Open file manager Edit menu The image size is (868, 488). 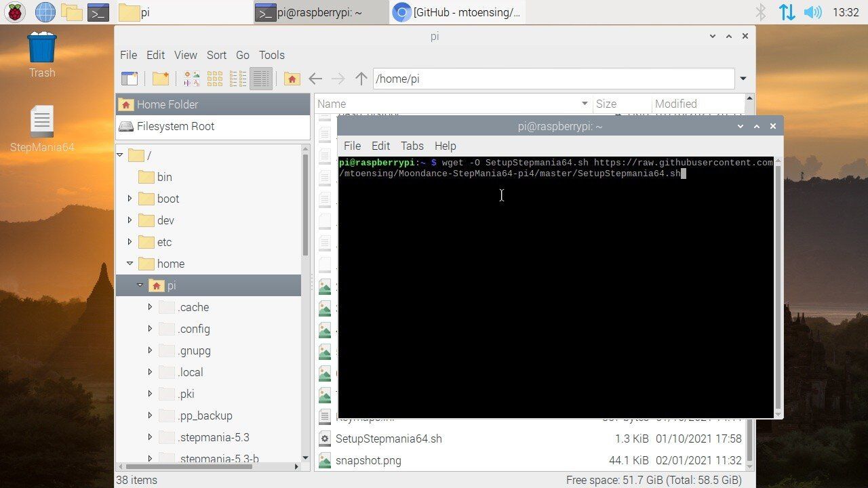pyautogui.click(x=155, y=55)
